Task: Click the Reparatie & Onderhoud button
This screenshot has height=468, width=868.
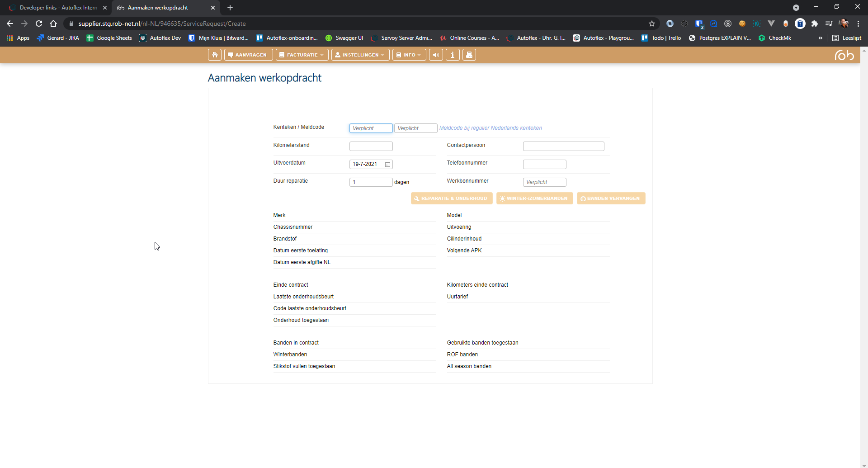Action: pyautogui.click(x=451, y=199)
